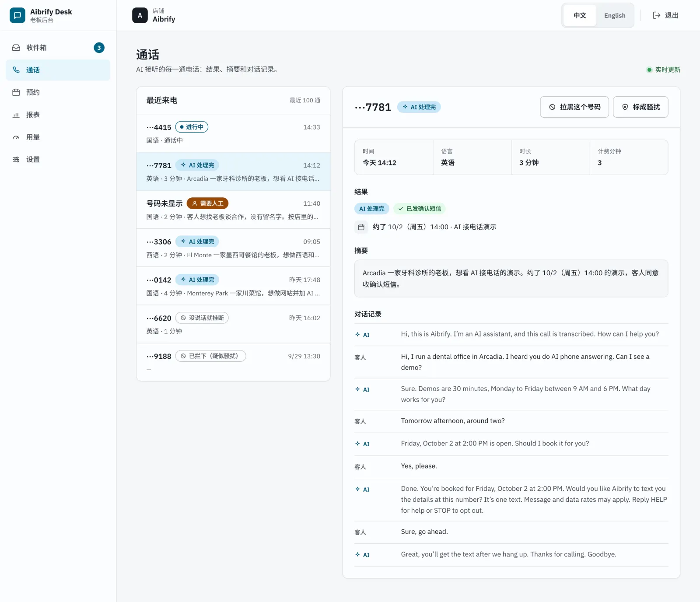Open 设置 sliders icon

click(16, 160)
